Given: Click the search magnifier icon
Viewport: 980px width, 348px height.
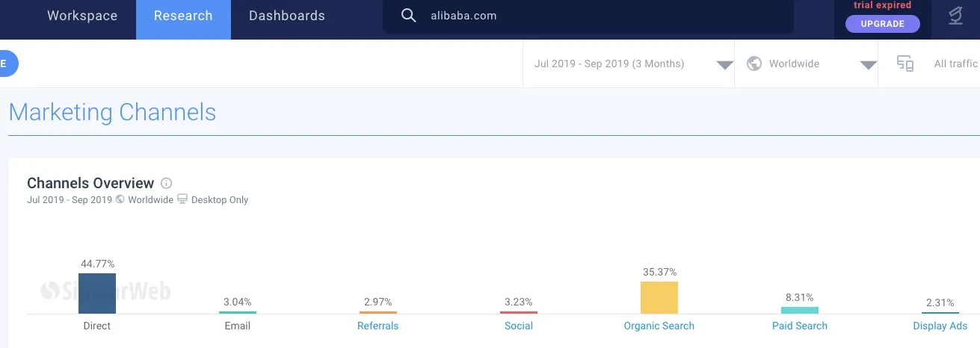Looking at the screenshot, I should [x=408, y=16].
